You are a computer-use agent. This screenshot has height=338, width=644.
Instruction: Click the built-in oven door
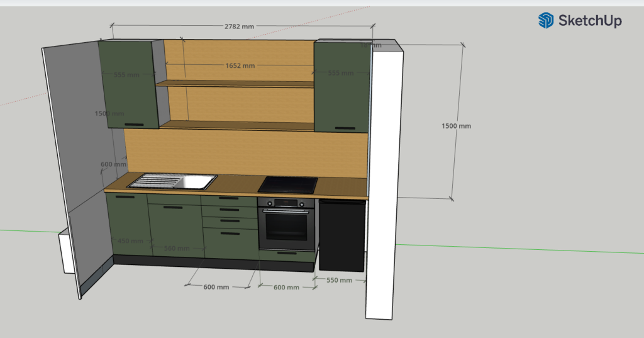286,228
